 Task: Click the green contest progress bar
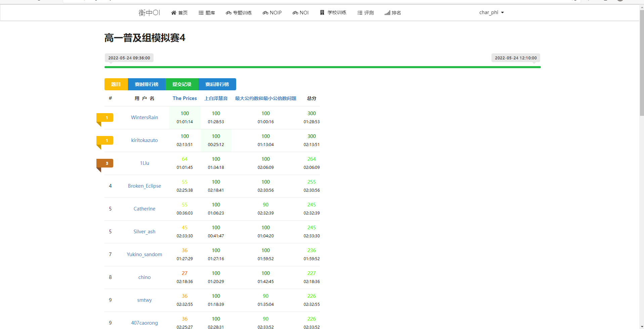click(x=323, y=67)
